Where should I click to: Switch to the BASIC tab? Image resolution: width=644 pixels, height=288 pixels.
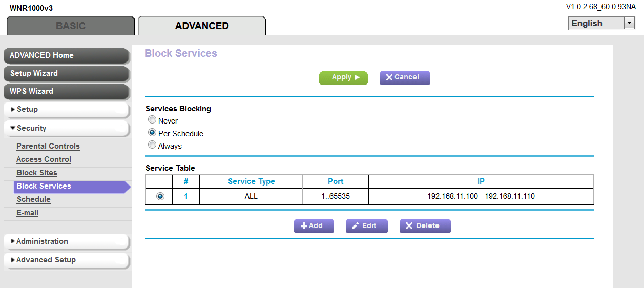71,26
